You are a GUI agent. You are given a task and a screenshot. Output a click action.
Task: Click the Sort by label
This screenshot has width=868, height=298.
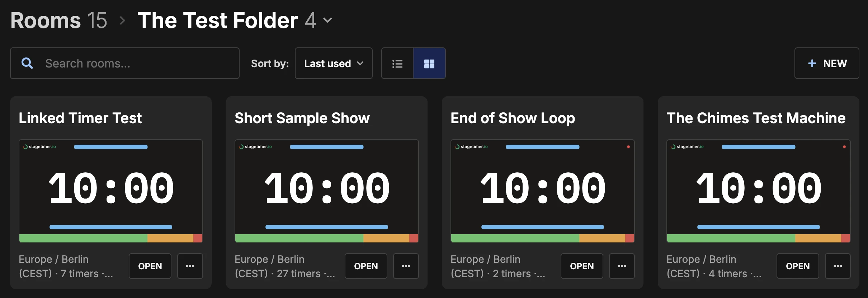coord(270,64)
